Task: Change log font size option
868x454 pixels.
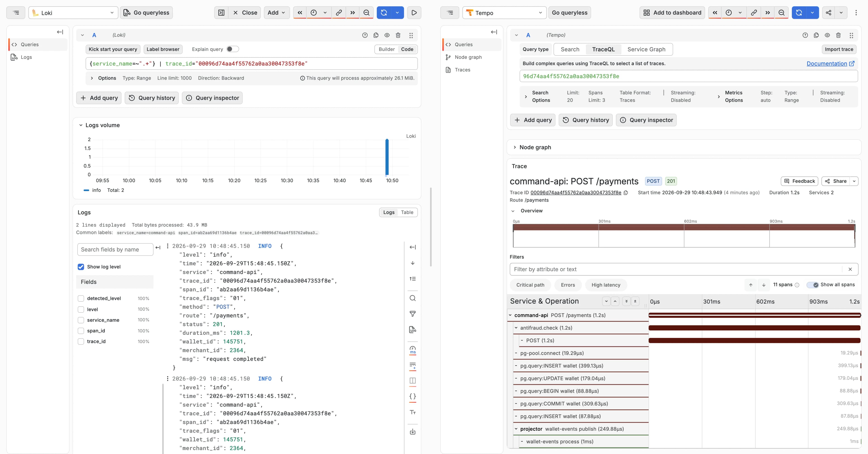Action: (413, 412)
